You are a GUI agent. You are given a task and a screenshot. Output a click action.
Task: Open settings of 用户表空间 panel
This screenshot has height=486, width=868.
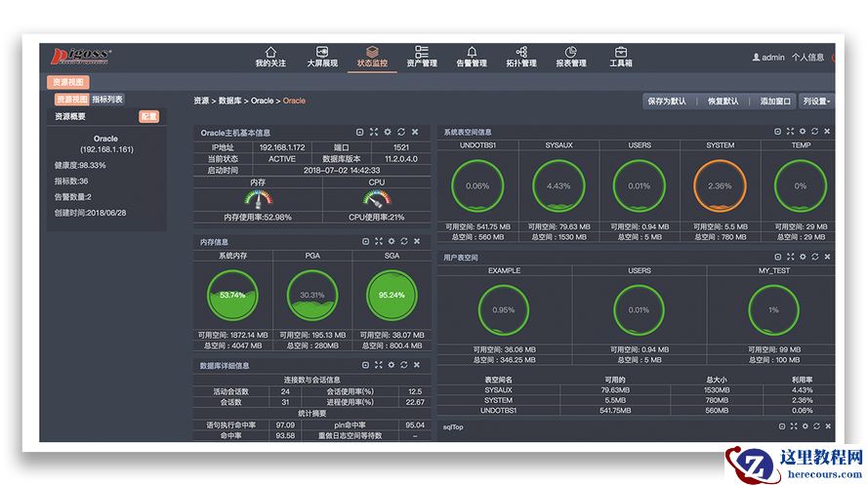point(803,257)
